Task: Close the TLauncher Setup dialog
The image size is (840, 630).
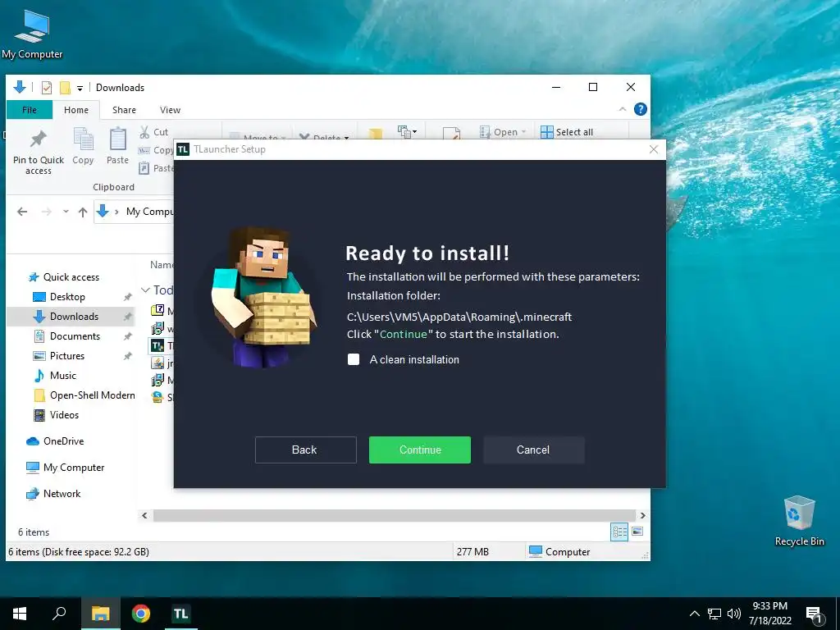Action: click(x=654, y=149)
